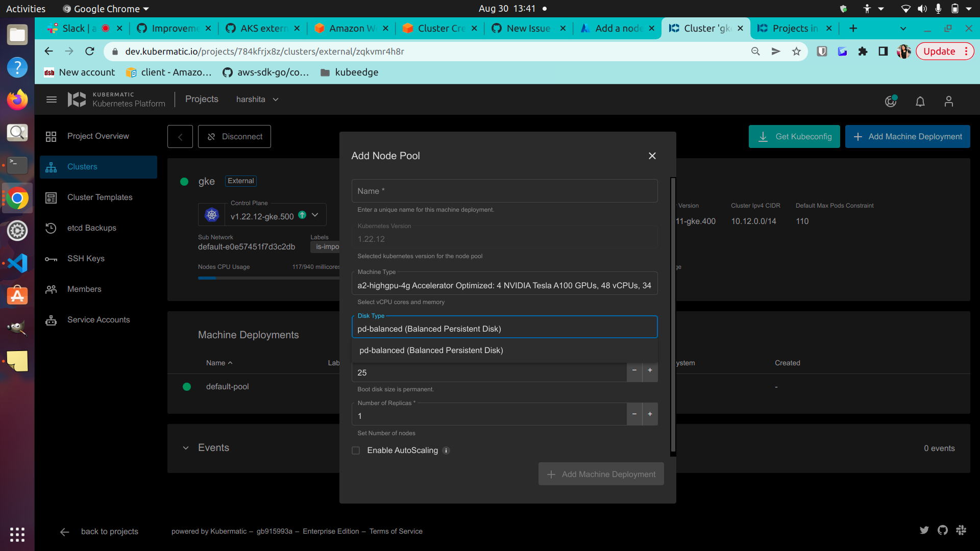Select pd-balanced from Disk Type dropdown
The image size is (980, 551).
click(x=431, y=350)
